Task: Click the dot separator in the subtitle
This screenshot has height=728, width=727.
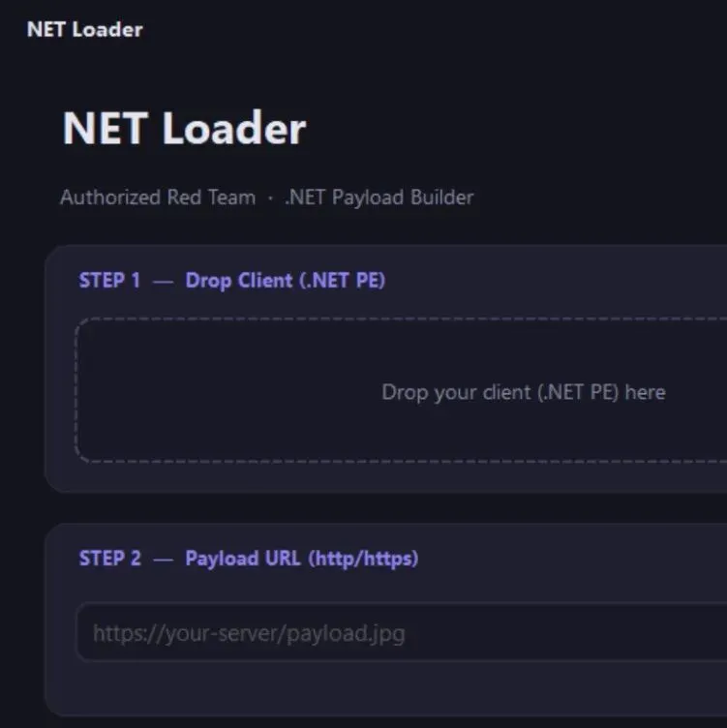Action: (270, 198)
